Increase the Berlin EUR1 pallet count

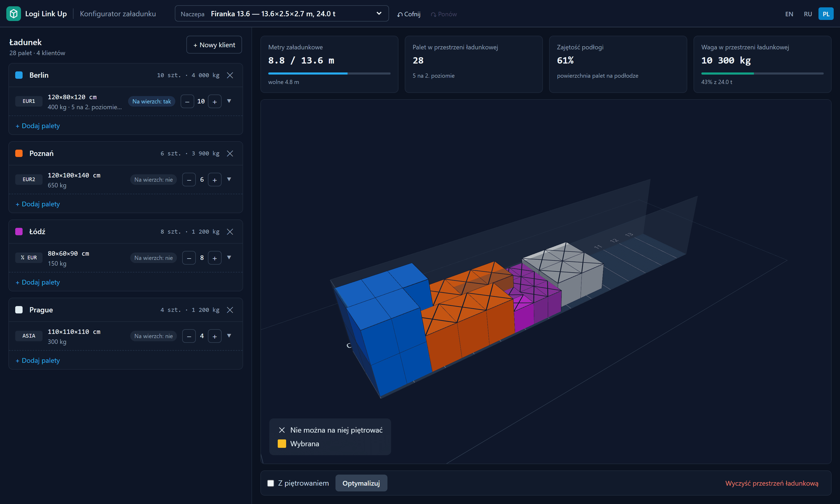tap(214, 102)
